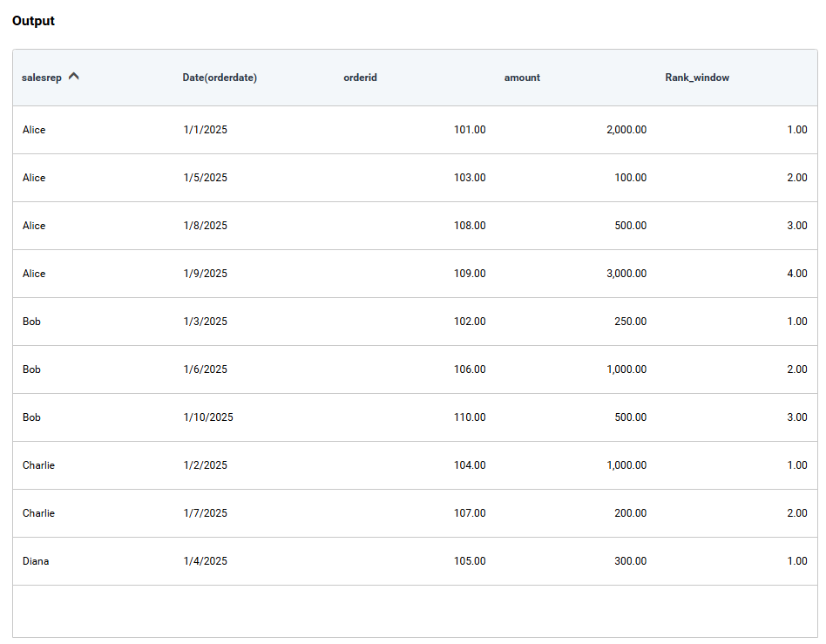The width and height of the screenshot is (826, 644).
Task: Click the amount column header
Action: (522, 78)
